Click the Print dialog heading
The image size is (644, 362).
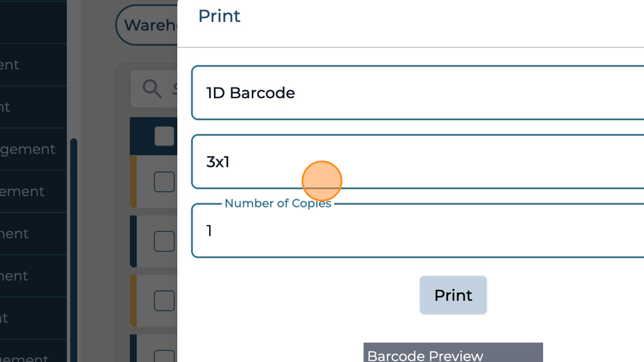[x=218, y=16]
